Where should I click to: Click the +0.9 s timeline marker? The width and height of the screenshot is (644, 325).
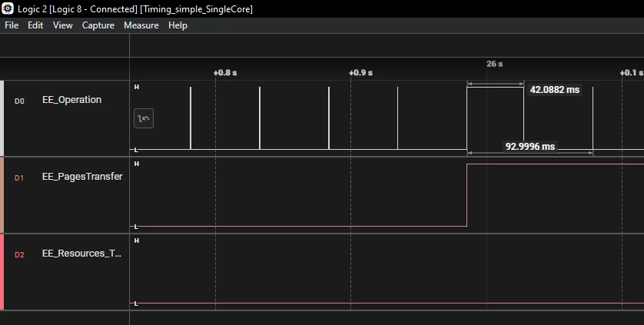360,73
